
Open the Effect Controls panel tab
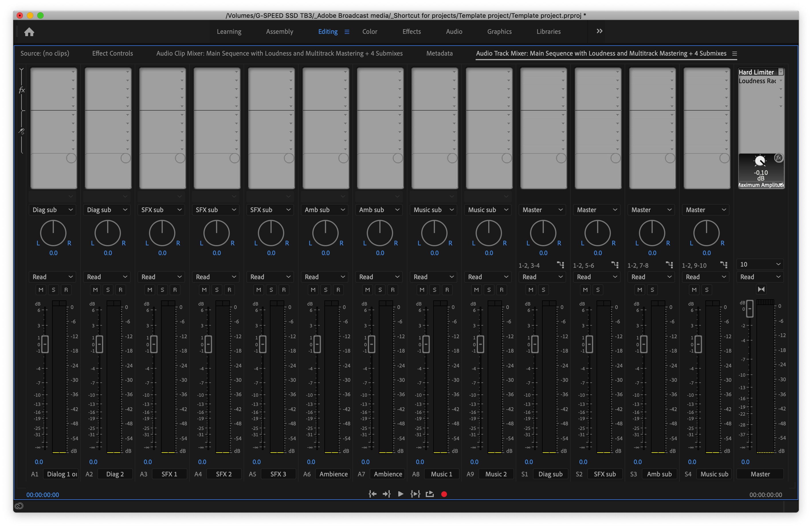112,53
